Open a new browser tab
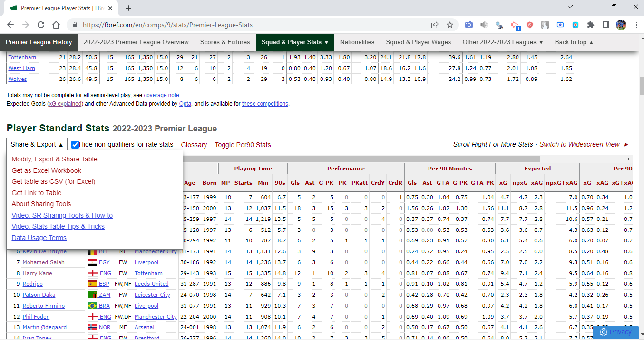The image size is (644, 340). [128, 8]
